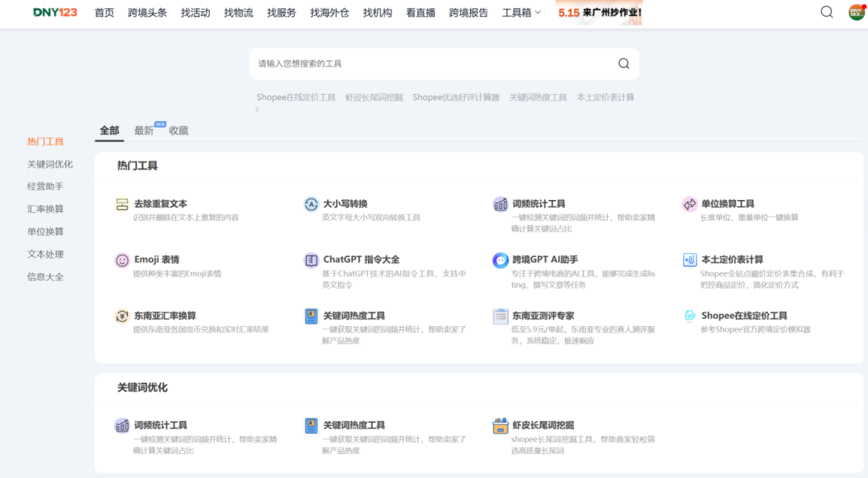Image resolution: width=868 pixels, height=478 pixels.
Task: Open 找机构 navigation item
Action: pyautogui.click(x=378, y=13)
